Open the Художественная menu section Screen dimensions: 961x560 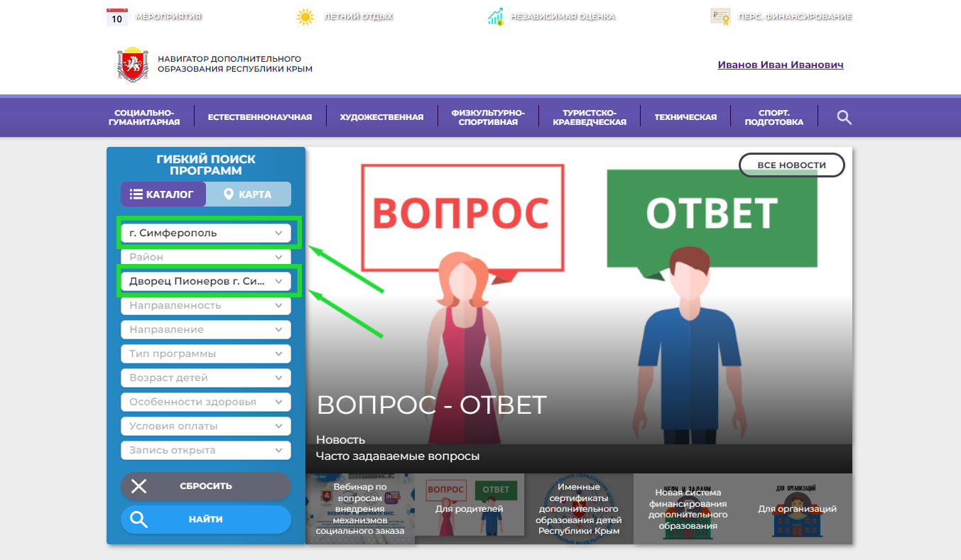[381, 117]
